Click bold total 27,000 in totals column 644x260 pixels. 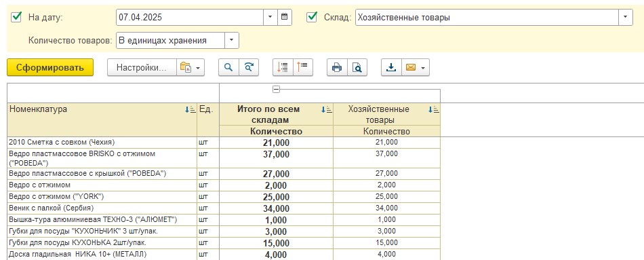click(x=276, y=174)
